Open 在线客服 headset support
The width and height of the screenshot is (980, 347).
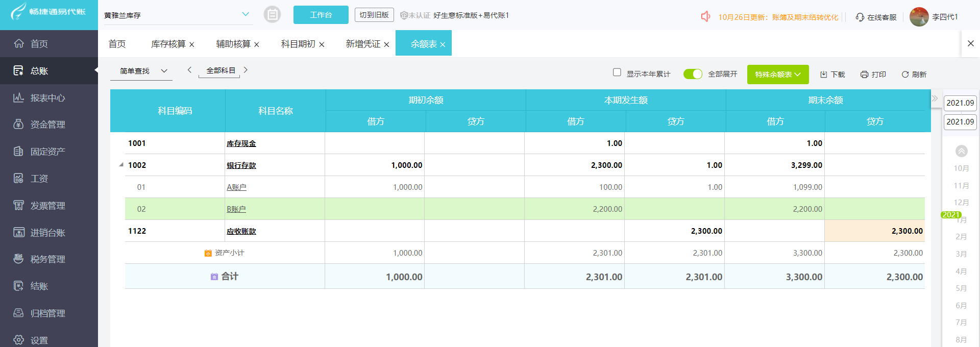click(876, 17)
